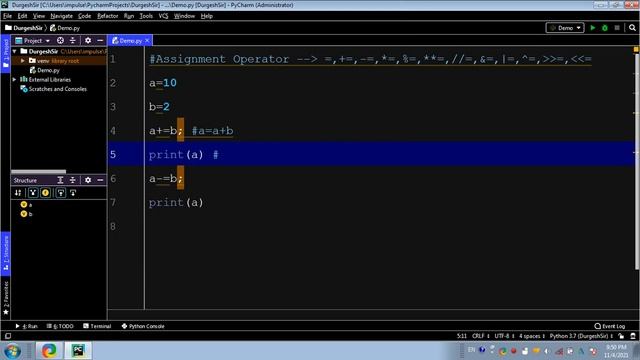The image size is (640, 360).
Task: Open the File menu
Action: [x=7, y=16]
